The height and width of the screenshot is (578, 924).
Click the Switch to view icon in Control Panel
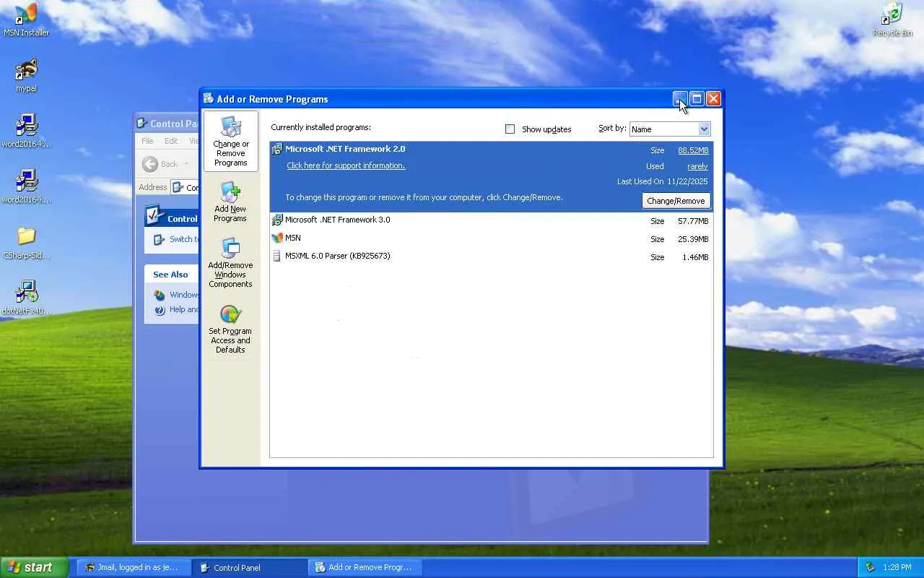[160, 239]
